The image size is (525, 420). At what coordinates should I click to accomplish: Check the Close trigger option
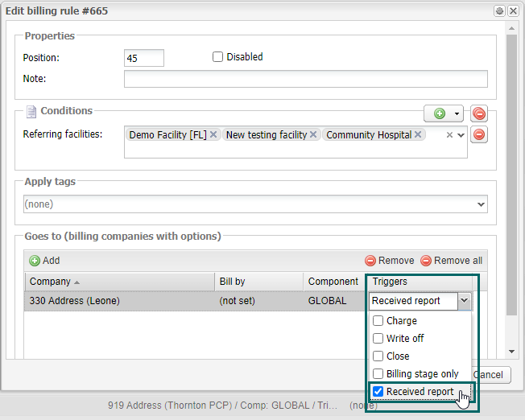click(x=378, y=356)
